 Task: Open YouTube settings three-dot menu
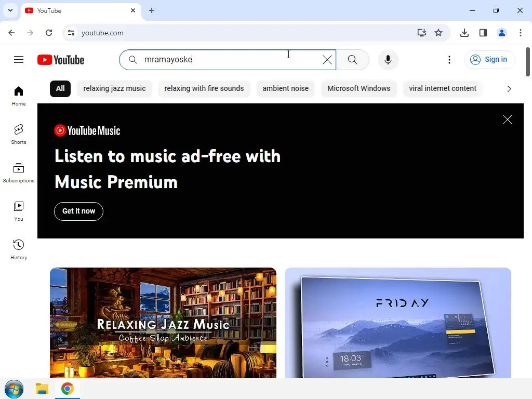click(x=449, y=60)
